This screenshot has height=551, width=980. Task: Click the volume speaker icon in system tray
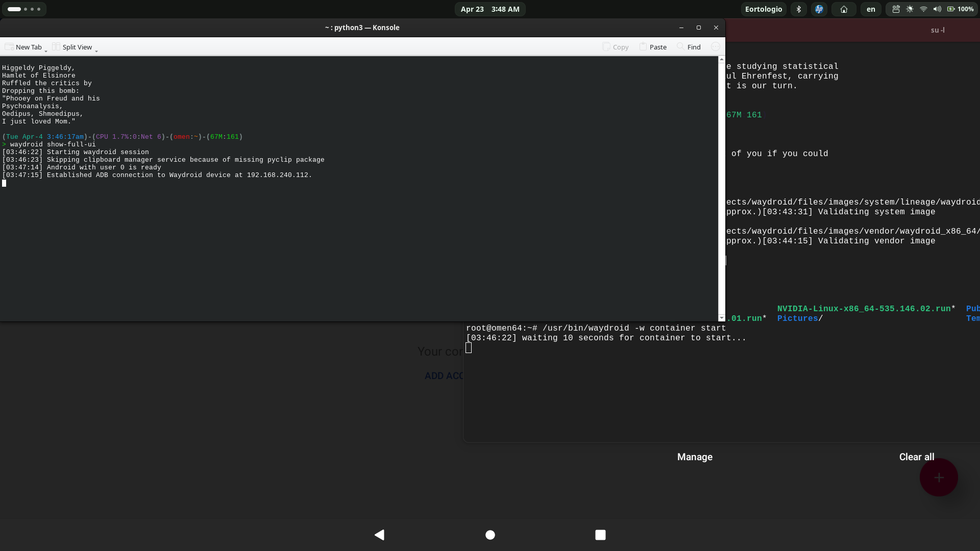937,9
